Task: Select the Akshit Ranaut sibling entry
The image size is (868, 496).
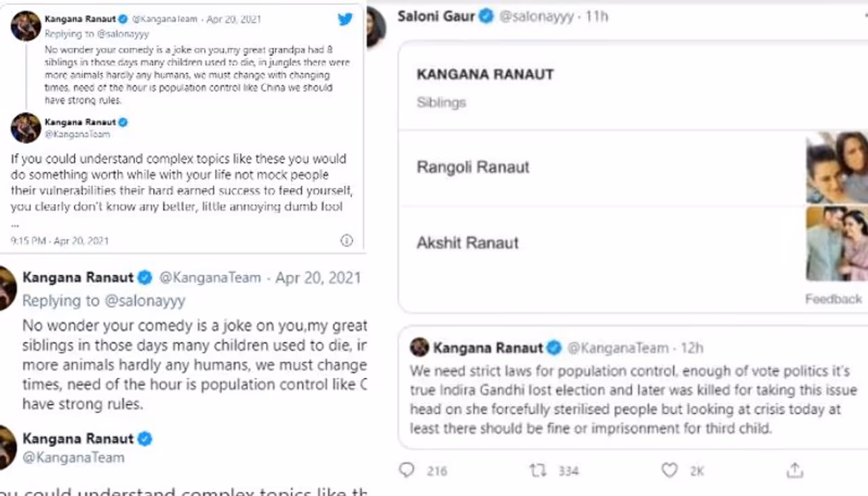Action: 467,243
